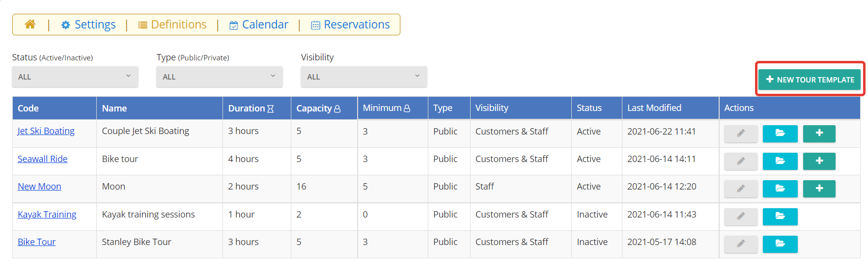
Task: Click the pencil edit icon for Kayak Training
Action: coord(741,217)
